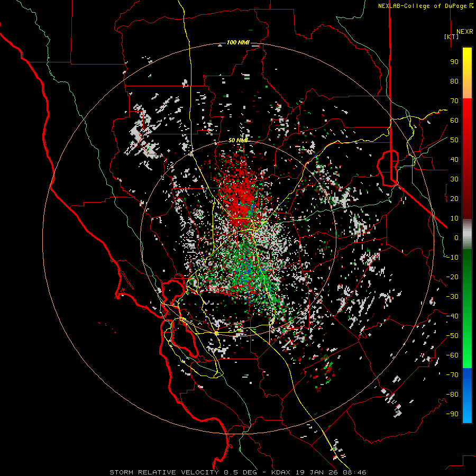Click the 60 knot scale value
Viewport: 476px width, 476px height.
coord(454,120)
